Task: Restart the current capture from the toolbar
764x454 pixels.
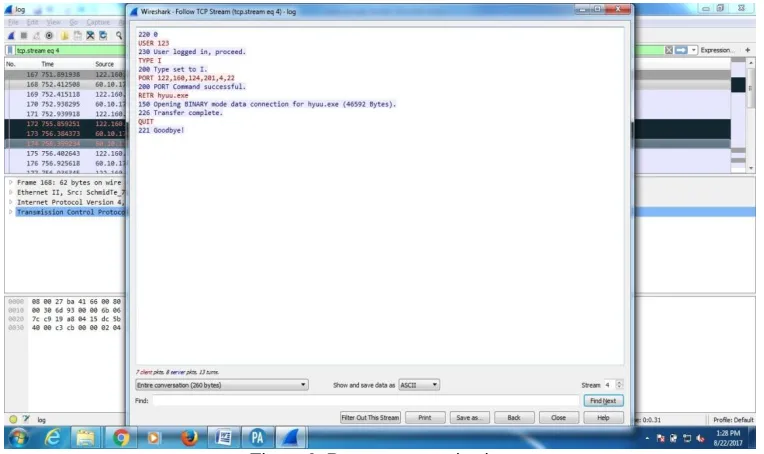Action: click(36, 36)
